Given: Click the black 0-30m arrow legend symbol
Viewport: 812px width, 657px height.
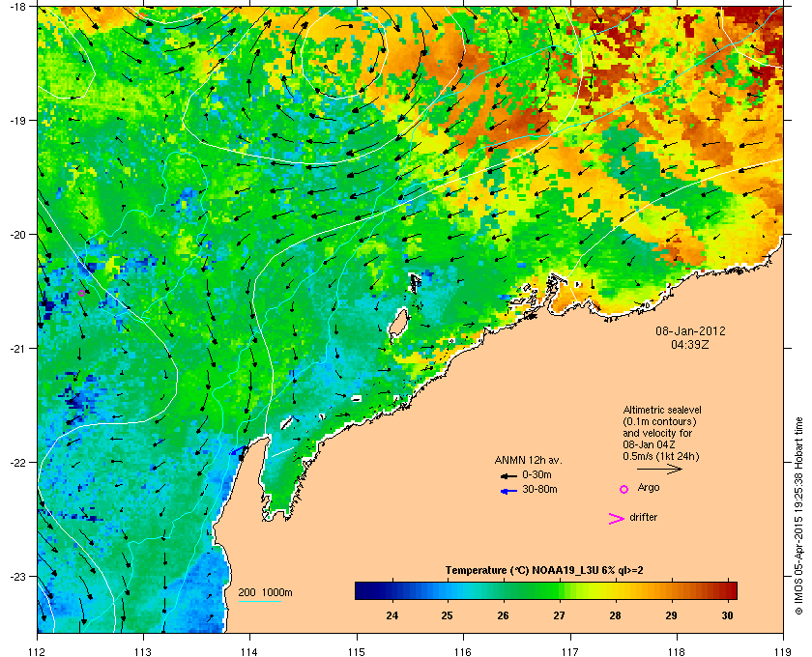Looking at the screenshot, I should (508, 475).
